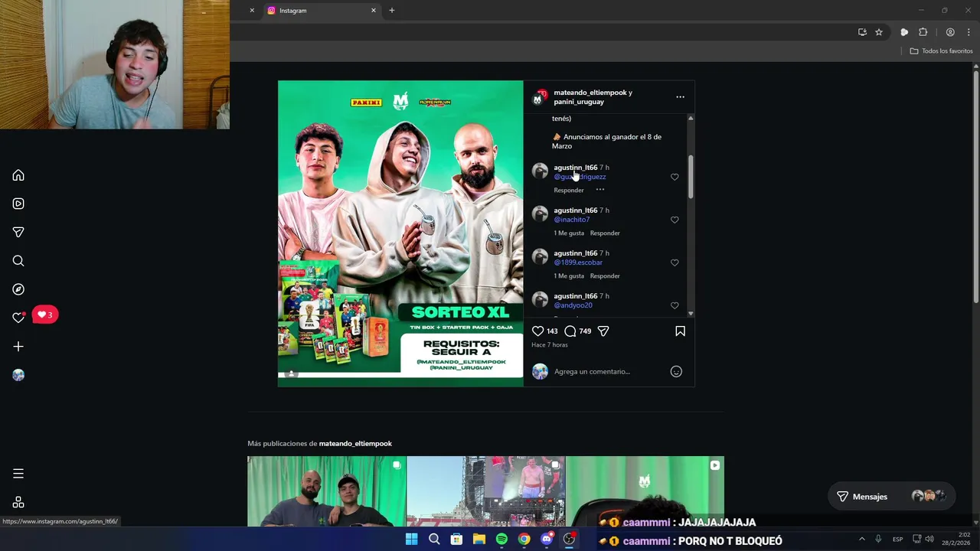This screenshot has height=551, width=980.
Task: Switch to the Instagram browser tab
Action: click(x=320, y=11)
